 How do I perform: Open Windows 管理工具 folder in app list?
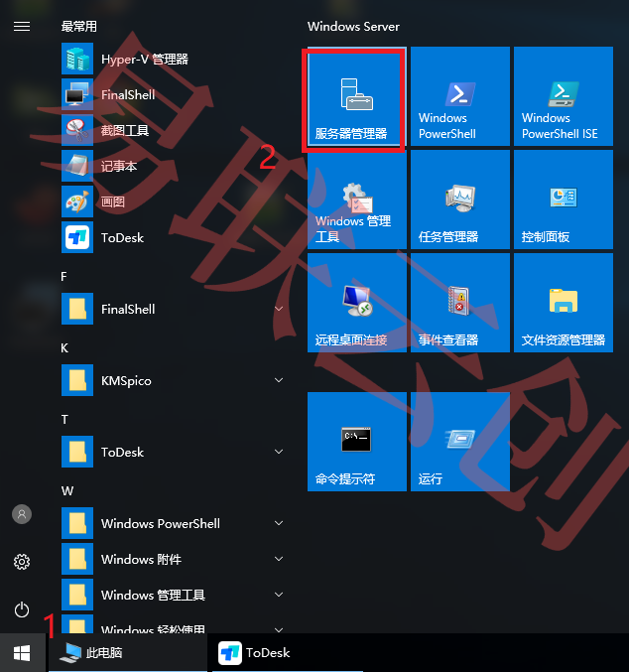click(x=176, y=595)
